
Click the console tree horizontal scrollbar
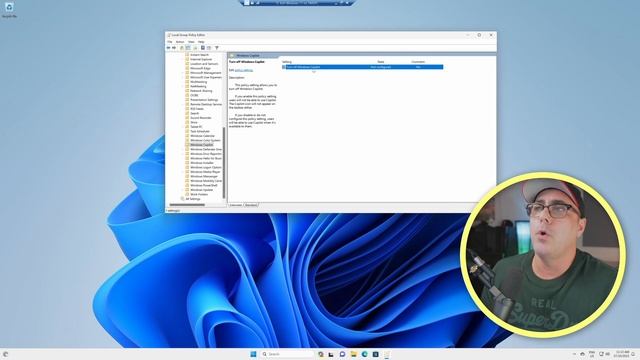coord(187,205)
